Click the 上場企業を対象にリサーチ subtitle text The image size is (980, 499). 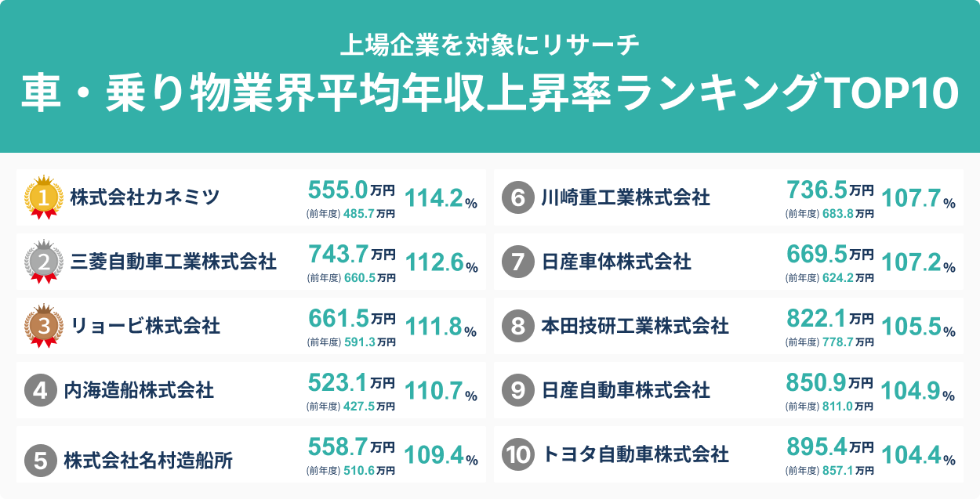pos(490,45)
